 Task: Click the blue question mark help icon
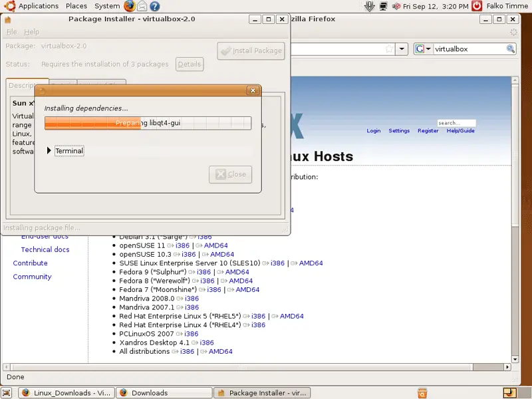(155, 6)
